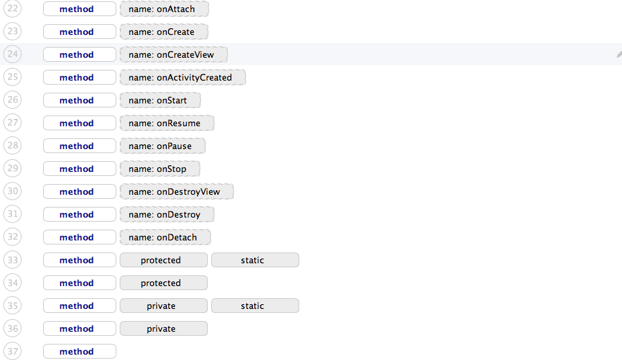Image resolution: width=622 pixels, height=364 pixels.
Task: Click the static modifier in rule 35
Action: [255, 306]
